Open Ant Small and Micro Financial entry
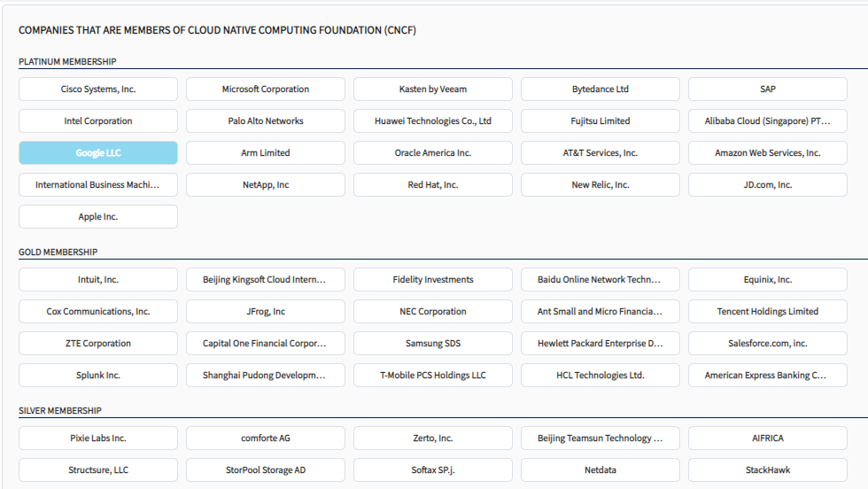Screen dimensions: 868x489 pyautogui.click(x=601, y=311)
